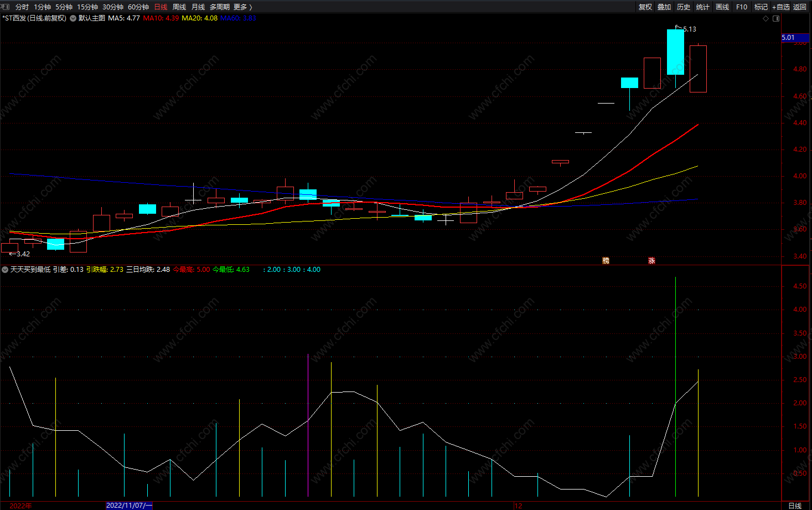Click the 今最高: 5.00 value
The width and height of the screenshot is (812, 510).
192,270
